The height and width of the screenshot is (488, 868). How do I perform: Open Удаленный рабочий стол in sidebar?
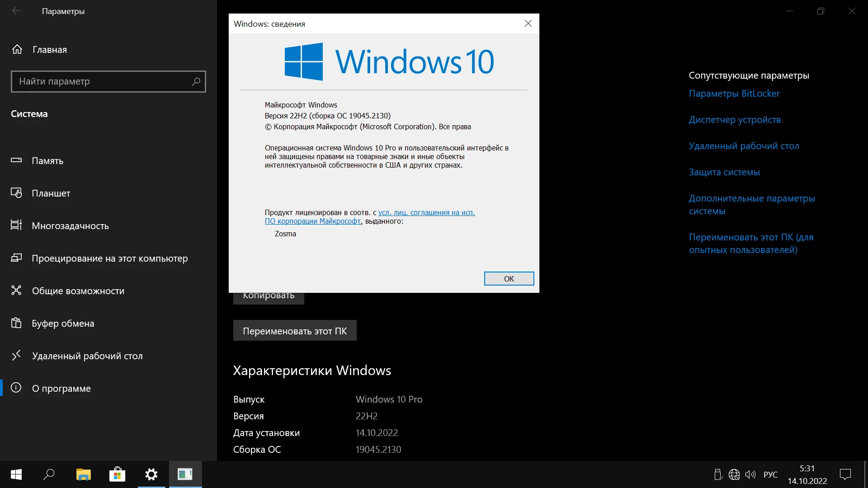87,356
